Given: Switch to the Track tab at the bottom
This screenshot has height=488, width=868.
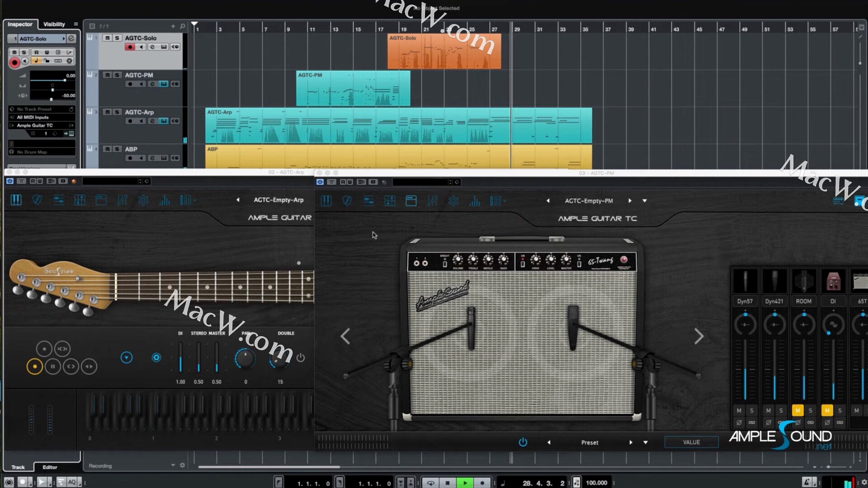Looking at the screenshot, I should [18, 467].
